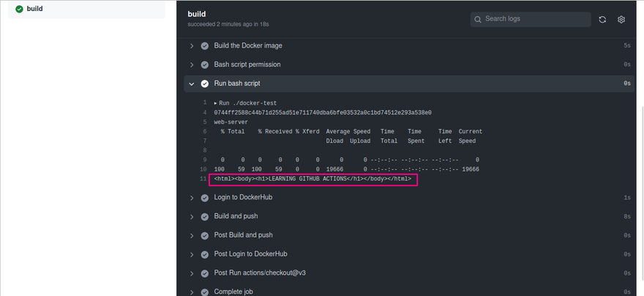This screenshot has width=644, height=296.
Task: Click log line number 5
Action: click(204, 122)
